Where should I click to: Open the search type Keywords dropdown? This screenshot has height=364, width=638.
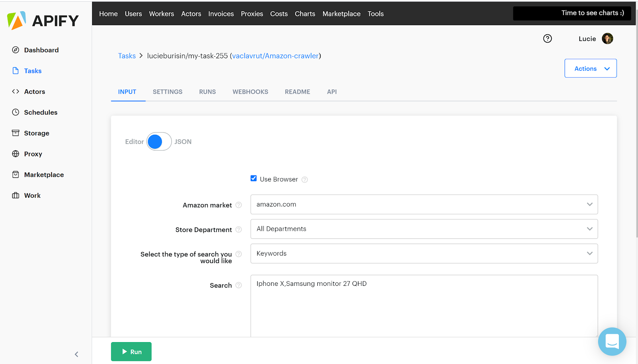click(x=424, y=254)
